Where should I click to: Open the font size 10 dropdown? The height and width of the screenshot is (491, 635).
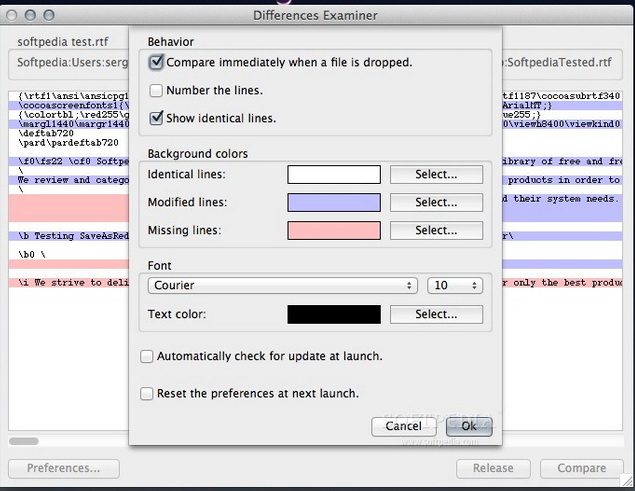[x=455, y=285]
